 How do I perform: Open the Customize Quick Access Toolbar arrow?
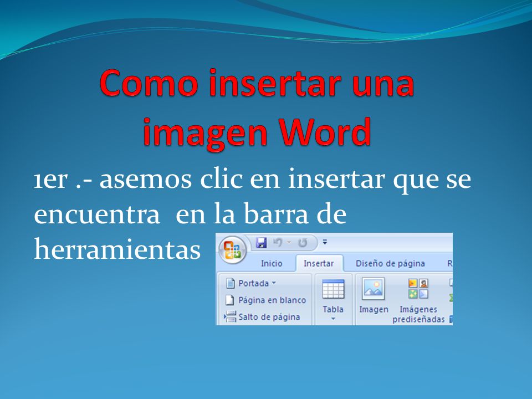click(325, 242)
